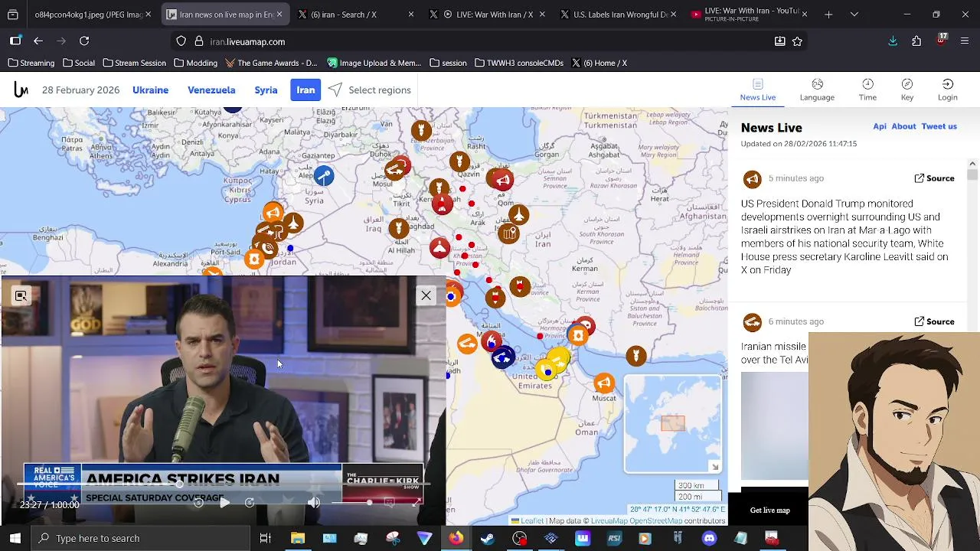
Task: Mute the picture-in-picture video volume icon
Action: pyautogui.click(x=314, y=503)
